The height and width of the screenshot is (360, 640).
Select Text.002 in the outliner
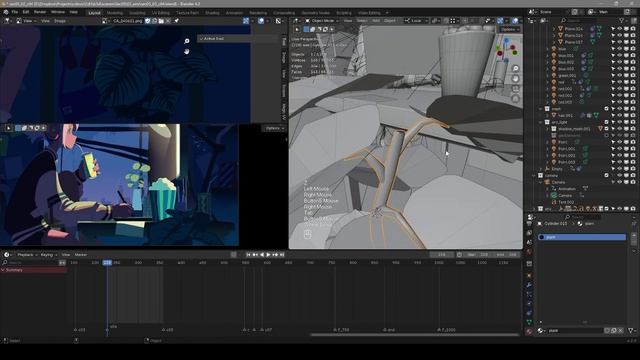566,202
